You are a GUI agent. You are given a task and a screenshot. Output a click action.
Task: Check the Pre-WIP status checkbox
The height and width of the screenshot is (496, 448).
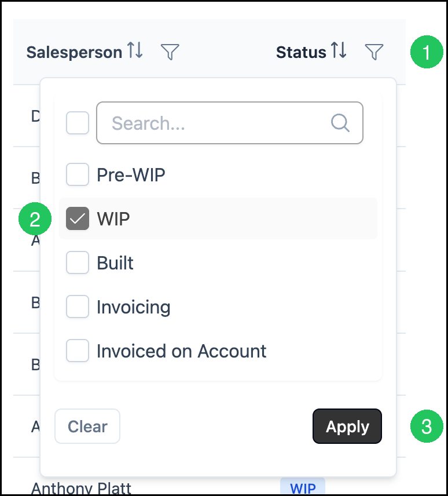(78, 174)
